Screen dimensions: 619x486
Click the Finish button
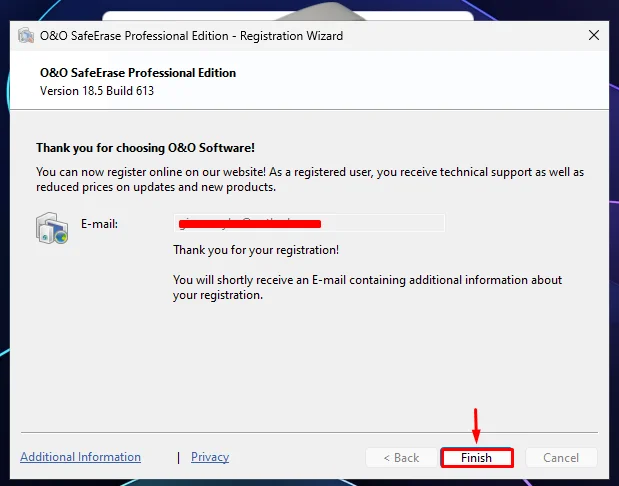tap(476, 458)
